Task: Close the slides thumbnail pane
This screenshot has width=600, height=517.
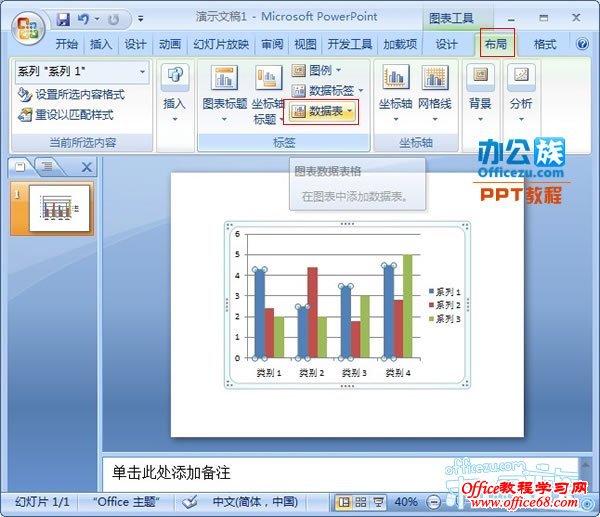Action: click(87, 167)
